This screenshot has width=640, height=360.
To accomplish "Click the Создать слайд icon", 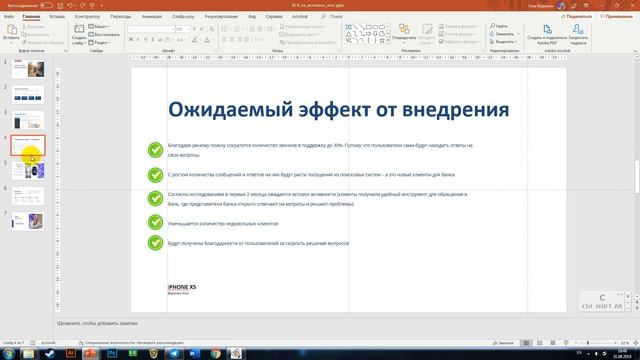I will (x=79, y=29).
